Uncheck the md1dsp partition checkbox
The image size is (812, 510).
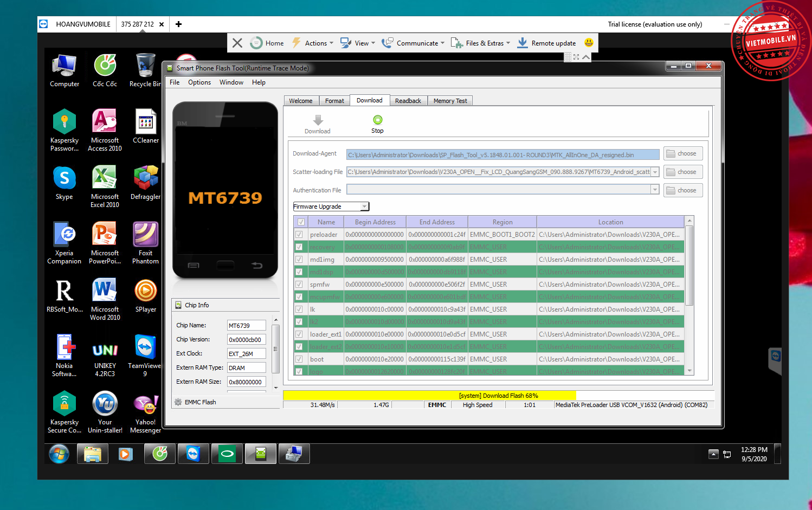(x=299, y=272)
